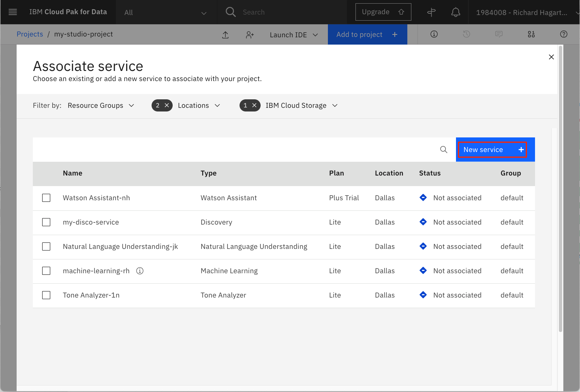This screenshot has width=580, height=392.
Task: Clear the 2 Locations filter tag
Action: click(167, 105)
